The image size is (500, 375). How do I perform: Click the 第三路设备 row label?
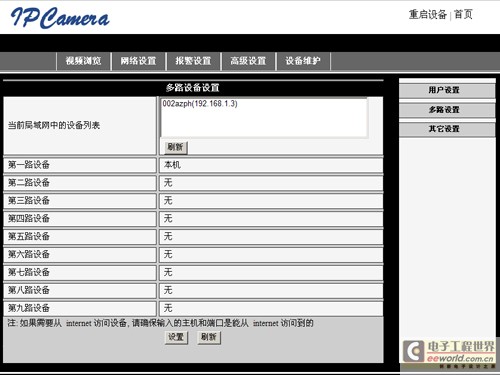(x=29, y=201)
